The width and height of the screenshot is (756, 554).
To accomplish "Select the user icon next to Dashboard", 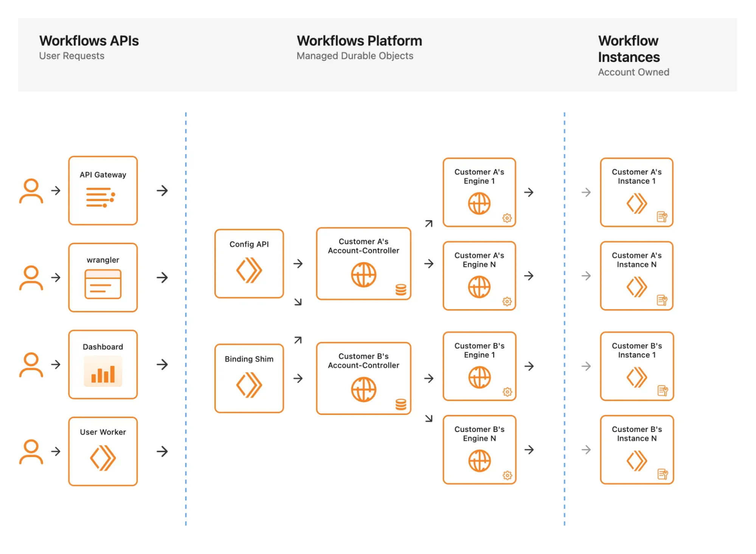I will point(31,365).
